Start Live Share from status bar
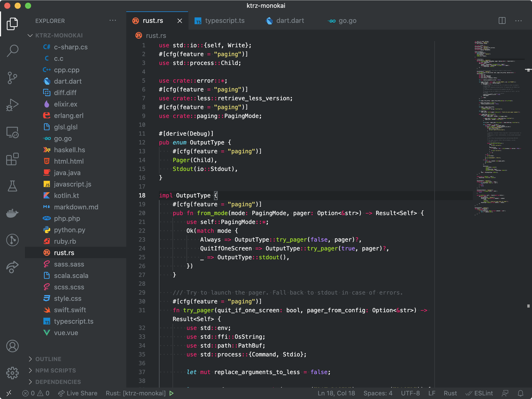 pos(78,393)
